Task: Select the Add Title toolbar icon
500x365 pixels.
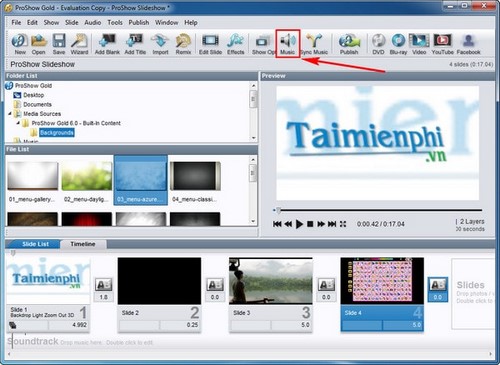Action: (135, 44)
